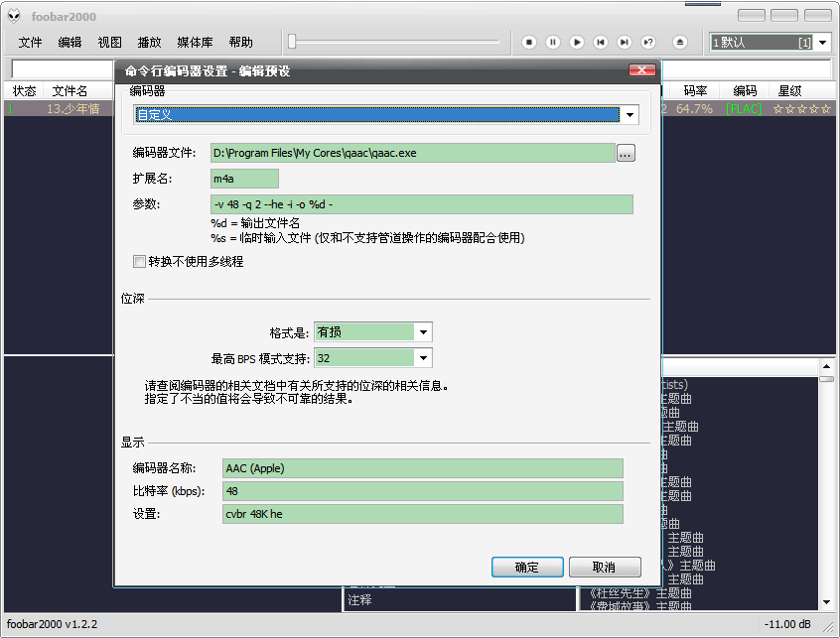Open the 文件 menu
Screen dimensions: 840x638
30,43
